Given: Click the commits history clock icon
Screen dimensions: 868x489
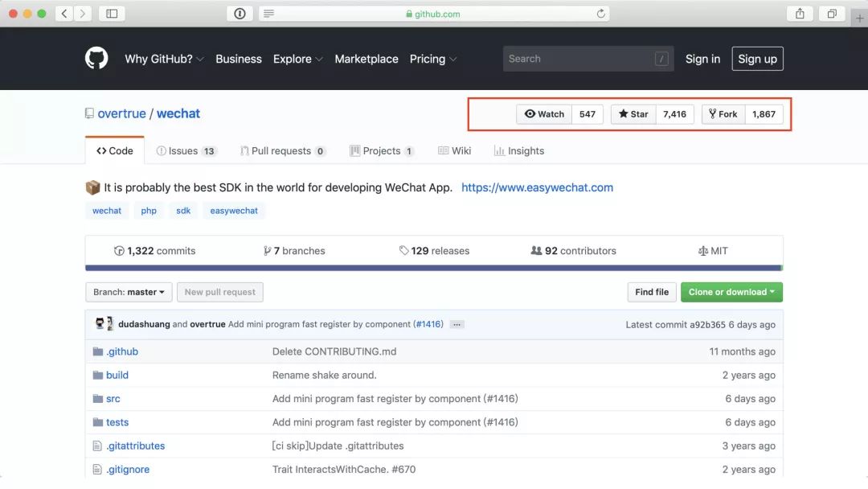Looking at the screenshot, I should click(118, 251).
